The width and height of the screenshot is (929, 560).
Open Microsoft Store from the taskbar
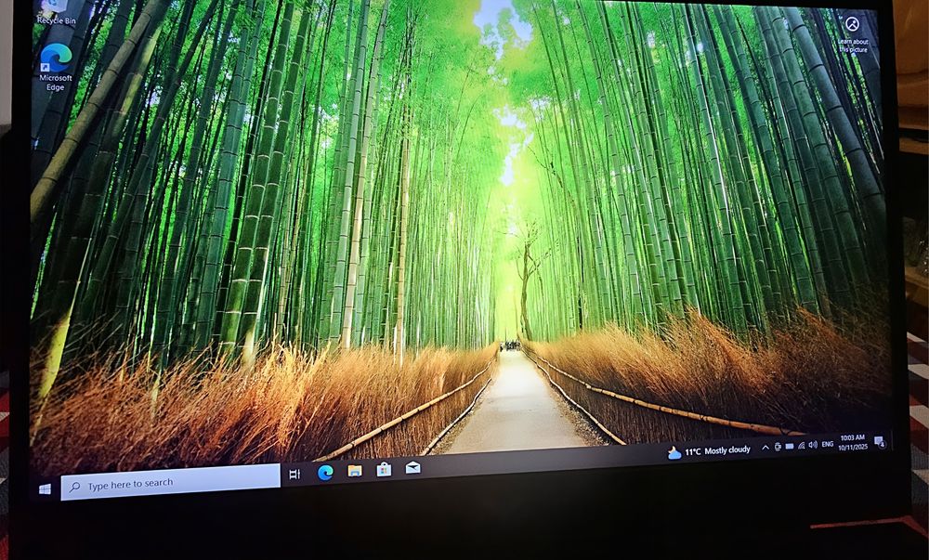[384, 469]
